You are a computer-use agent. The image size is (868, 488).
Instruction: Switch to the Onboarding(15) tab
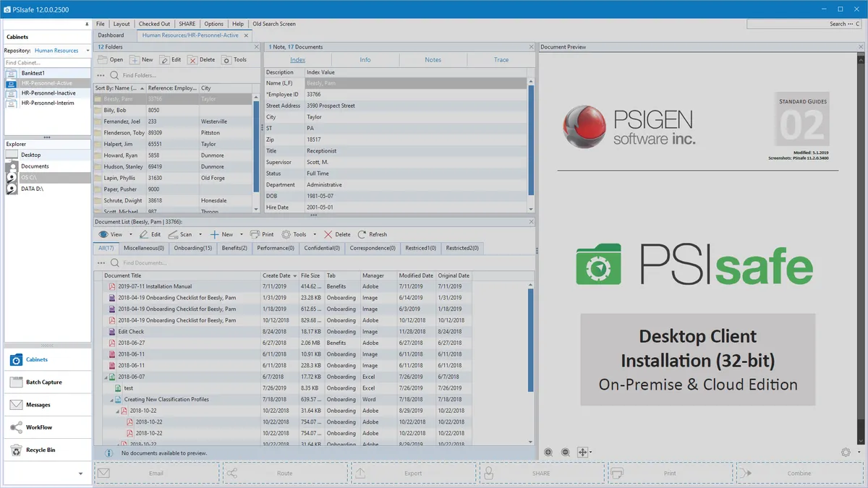[x=193, y=248]
